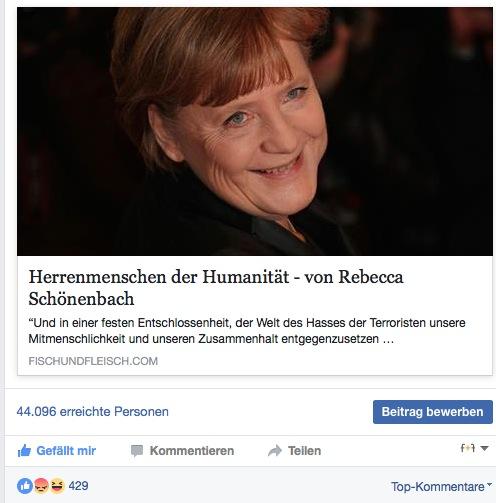This screenshot has height=503, width=496.
Task: Select the Teilen action label
Action: click(304, 451)
